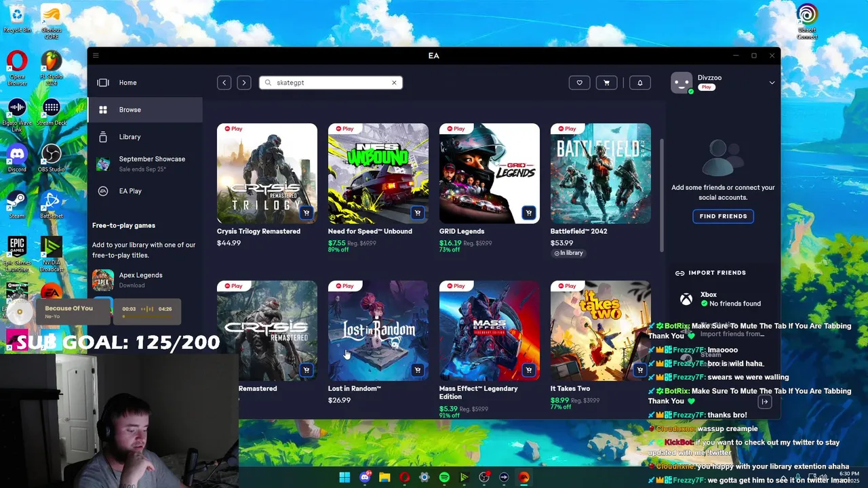The image size is (868, 488).
Task: Add Lost in Random to cart
Action: [418, 370]
